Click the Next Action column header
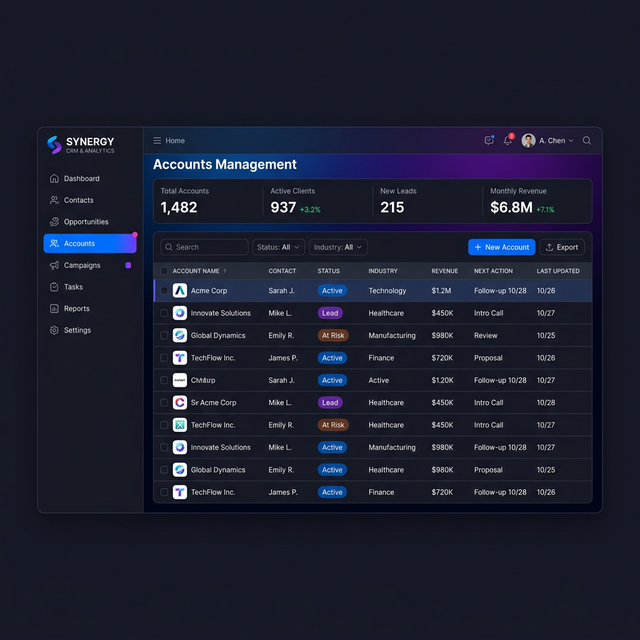 493,271
